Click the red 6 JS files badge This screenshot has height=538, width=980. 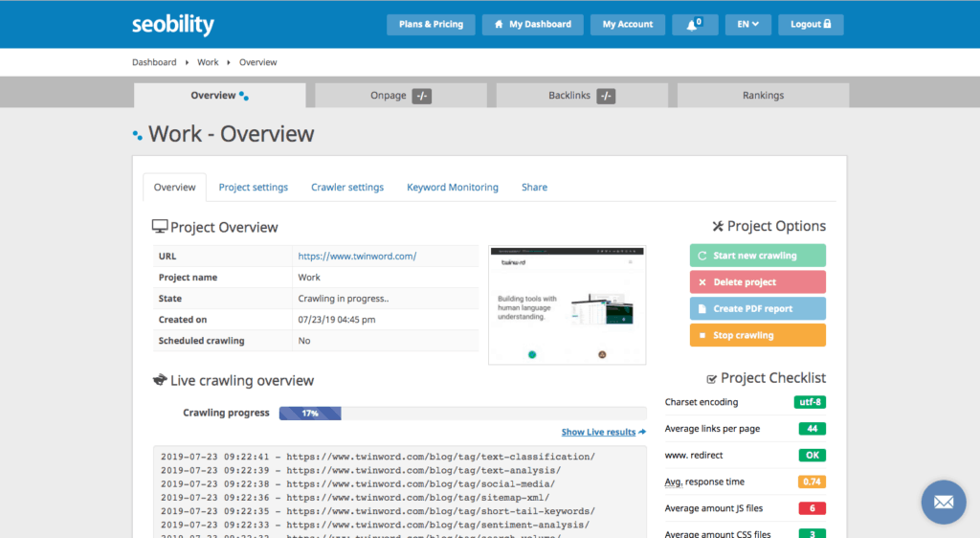[812, 508]
